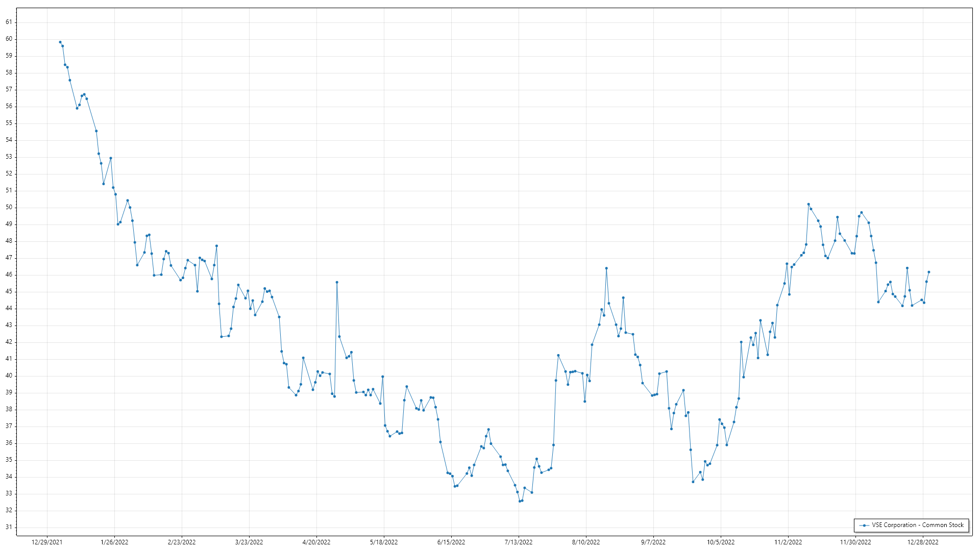Click the 50 value on y-axis
Image resolution: width=980 pixels, height=551 pixels.
point(9,207)
